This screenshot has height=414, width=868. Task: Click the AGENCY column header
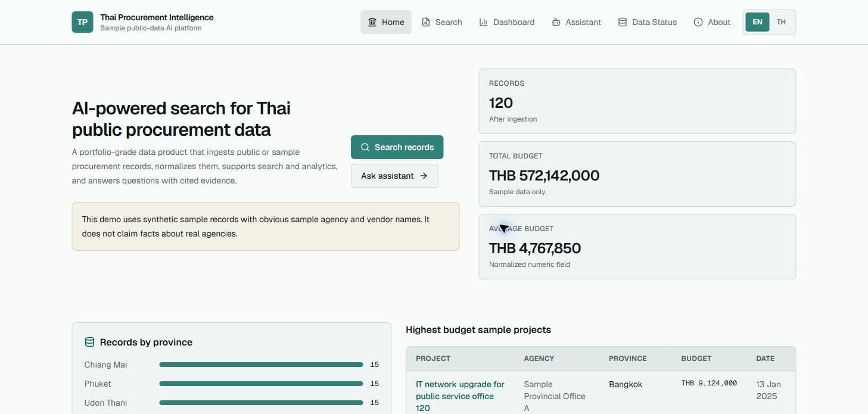click(x=539, y=359)
